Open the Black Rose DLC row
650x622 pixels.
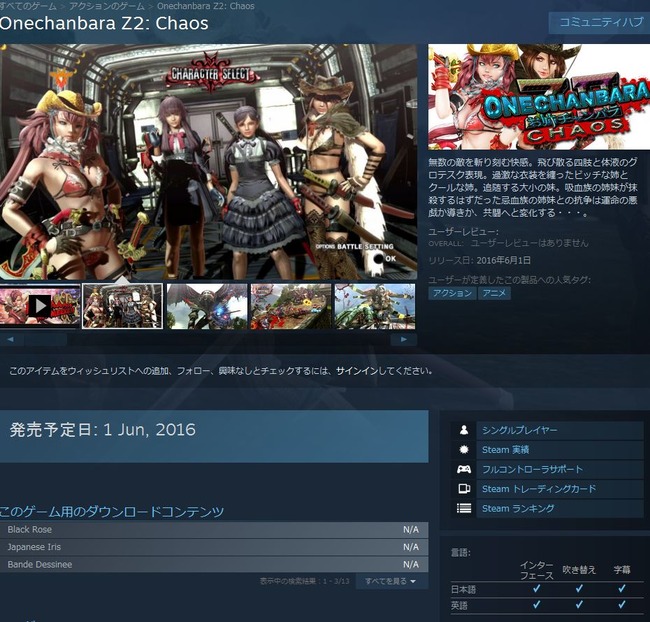(x=214, y=530)
